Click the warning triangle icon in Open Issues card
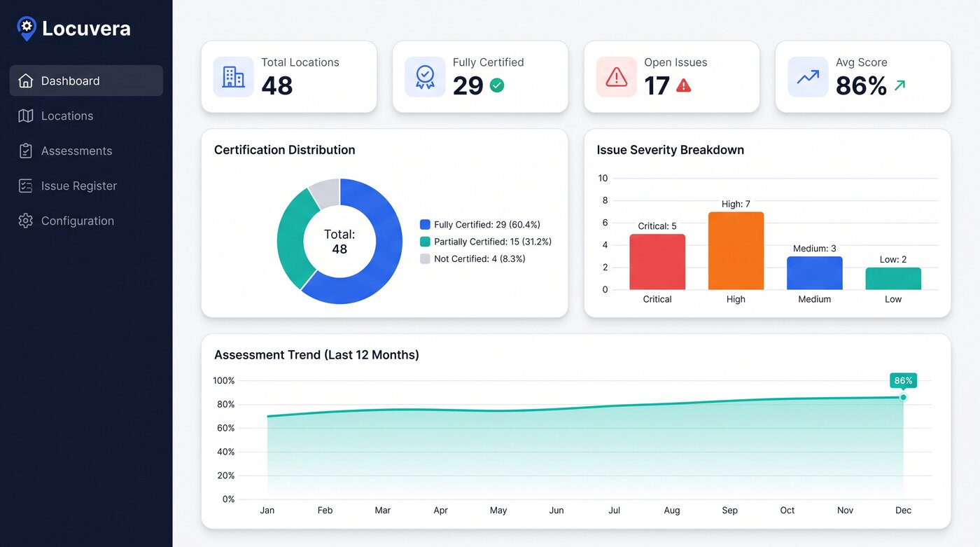Image resolution: width=980 pixels, height=547 pixels. point(617,77)
